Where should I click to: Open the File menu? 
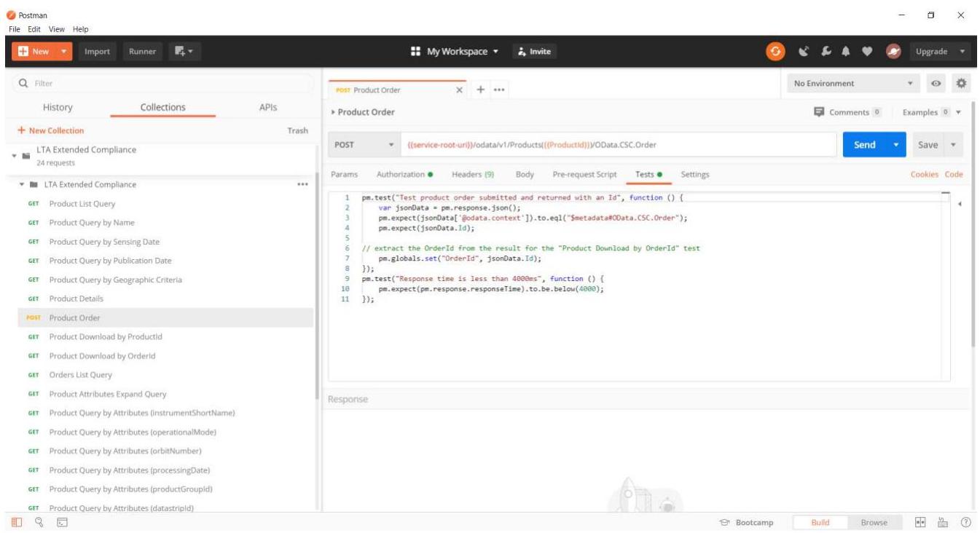15,29
